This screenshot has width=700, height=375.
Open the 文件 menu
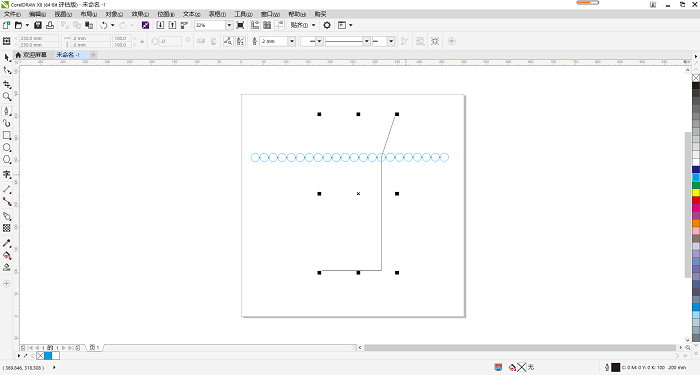click(12, 14)
